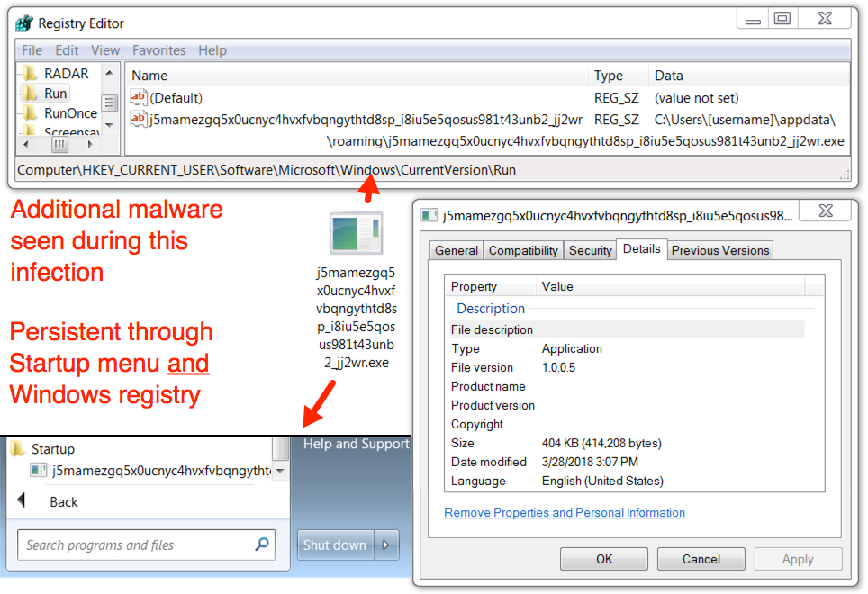The height and width of the screenshot is (594, 868).
Task: Click the j5mamezgq5 exe file name on desktop
Action: (x=357, y=318)
